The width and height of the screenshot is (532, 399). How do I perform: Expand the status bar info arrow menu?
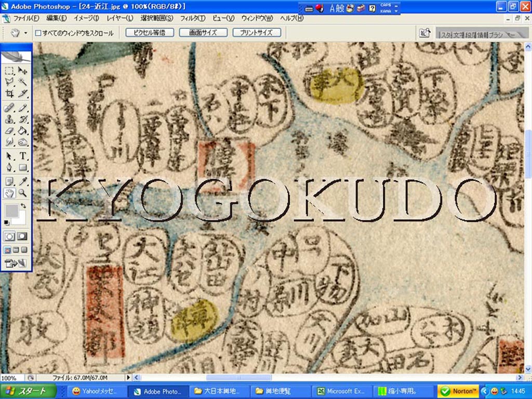click(128, 377)
